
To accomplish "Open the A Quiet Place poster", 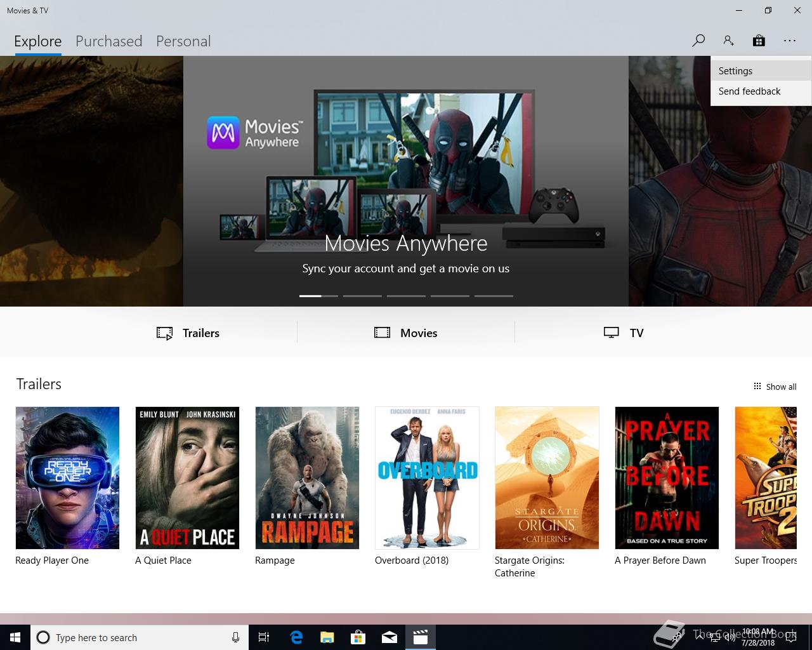I will pyautogui.click(x=187, y=478).
